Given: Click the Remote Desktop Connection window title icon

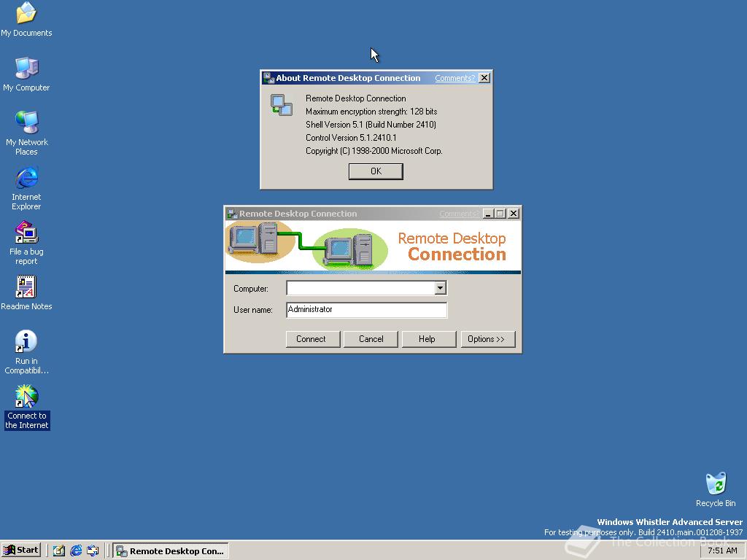Looking at the screenshot, I should (232, 214).
